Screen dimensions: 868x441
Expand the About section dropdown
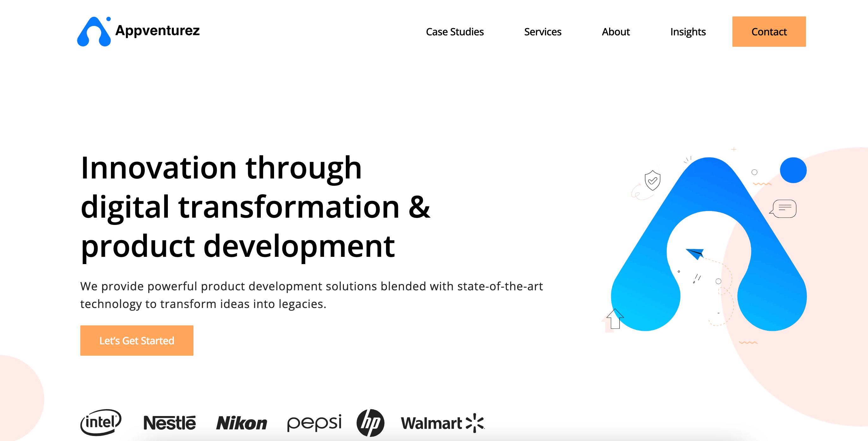click(x=615, y=32)
